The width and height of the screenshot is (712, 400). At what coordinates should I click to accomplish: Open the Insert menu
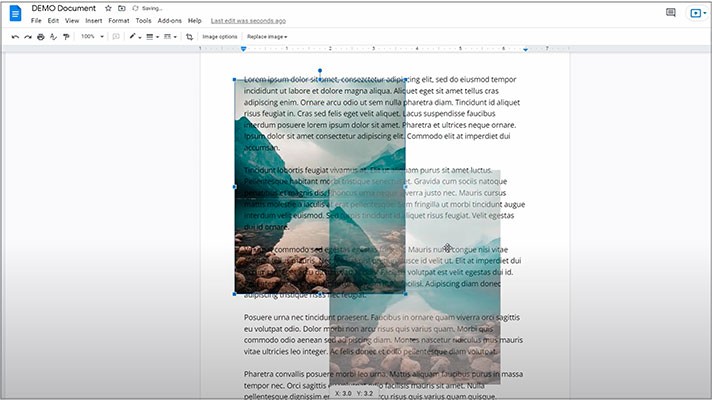(x=94, y=21)
